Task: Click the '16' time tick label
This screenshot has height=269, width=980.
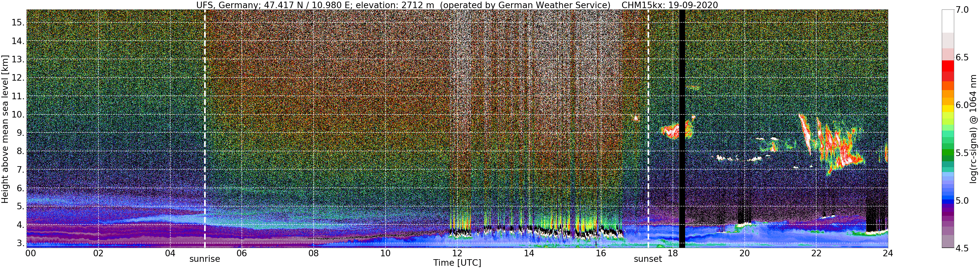Action: pos(600,253)
